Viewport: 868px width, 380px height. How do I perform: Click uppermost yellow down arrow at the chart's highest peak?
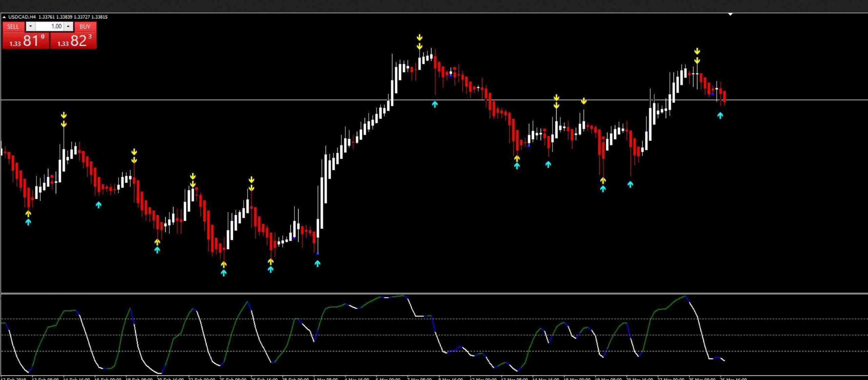pos(420,37)
